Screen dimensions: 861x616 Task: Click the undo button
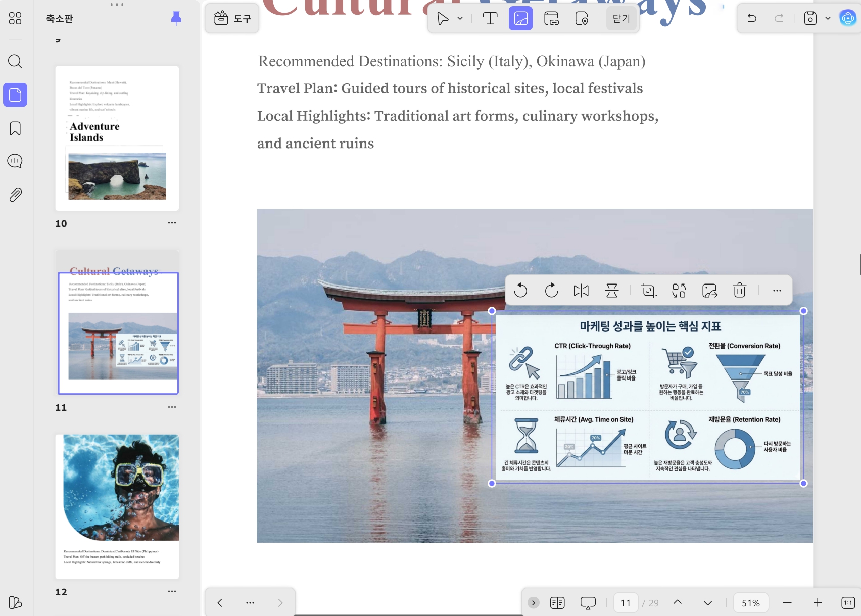pyautogui.click(x=752, y=18)
